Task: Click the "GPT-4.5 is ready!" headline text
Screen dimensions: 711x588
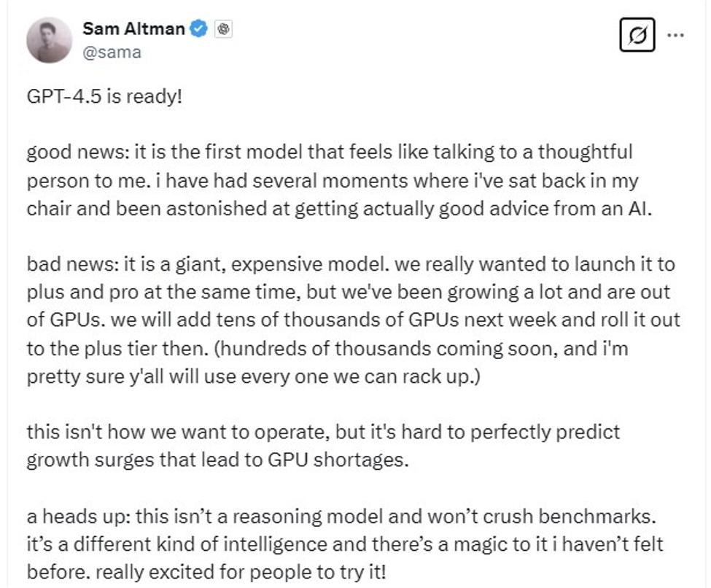Action: 104,96
